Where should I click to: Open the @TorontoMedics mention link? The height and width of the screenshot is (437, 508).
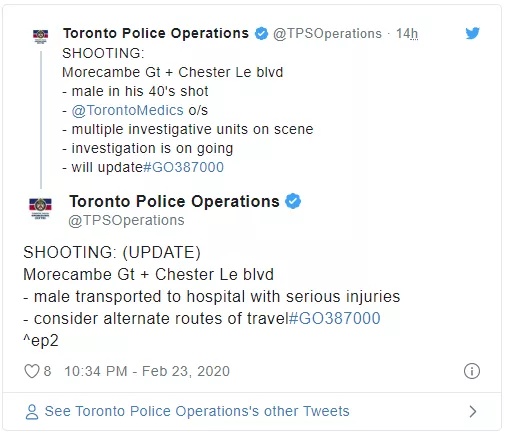click(x=127, y=110)
